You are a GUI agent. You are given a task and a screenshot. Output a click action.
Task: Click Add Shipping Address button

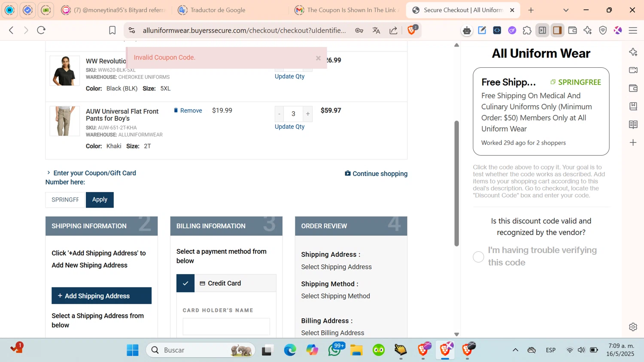101,296
